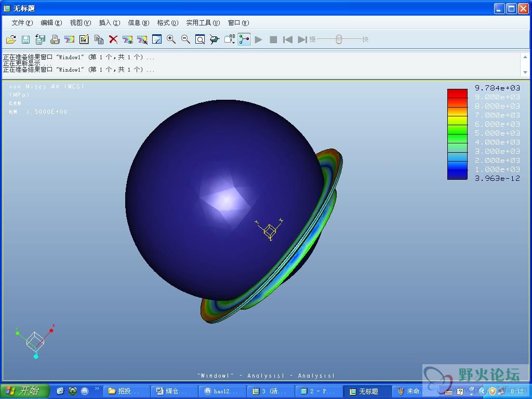The height and width of the screenshot is (399, 532).
Task: Click the "Window1" - Analysis1 caption
Action: coord(266,376)
